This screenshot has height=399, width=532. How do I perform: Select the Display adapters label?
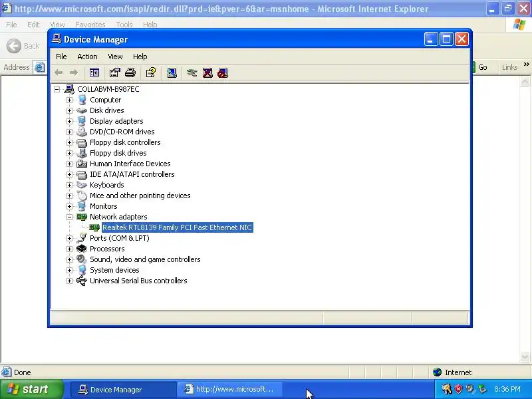point(116,121)
